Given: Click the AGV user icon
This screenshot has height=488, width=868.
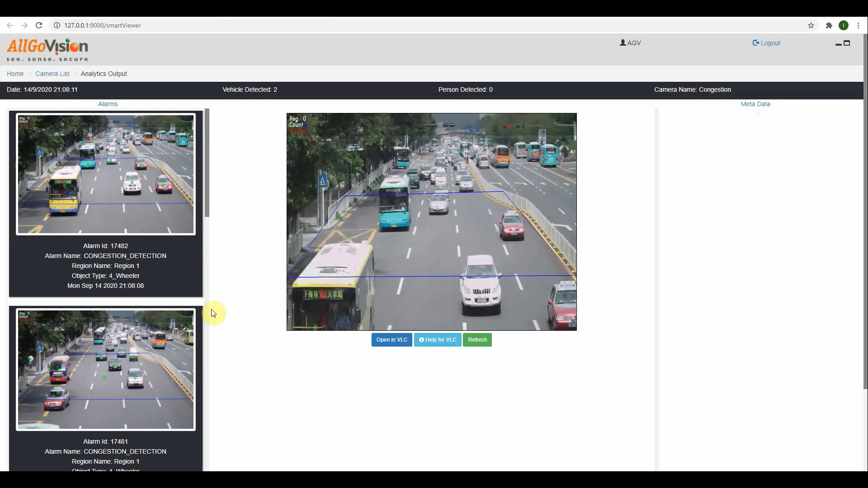Looking at the screenshot, I should point(623,42).
